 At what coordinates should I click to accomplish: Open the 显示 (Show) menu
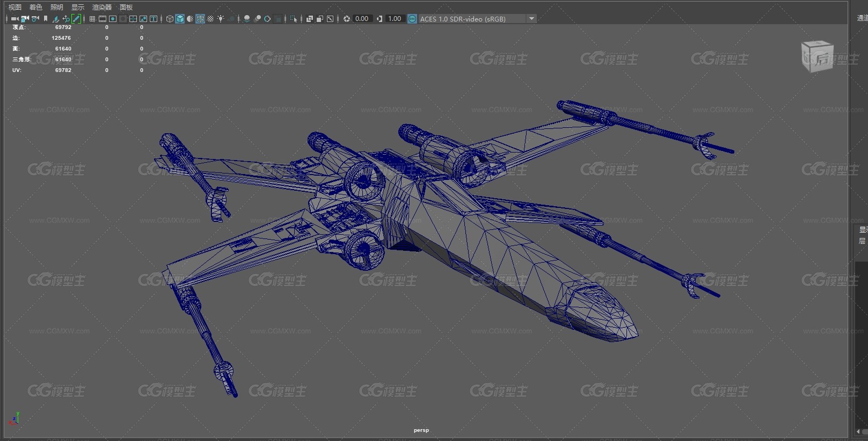click(x=78, y=7)
